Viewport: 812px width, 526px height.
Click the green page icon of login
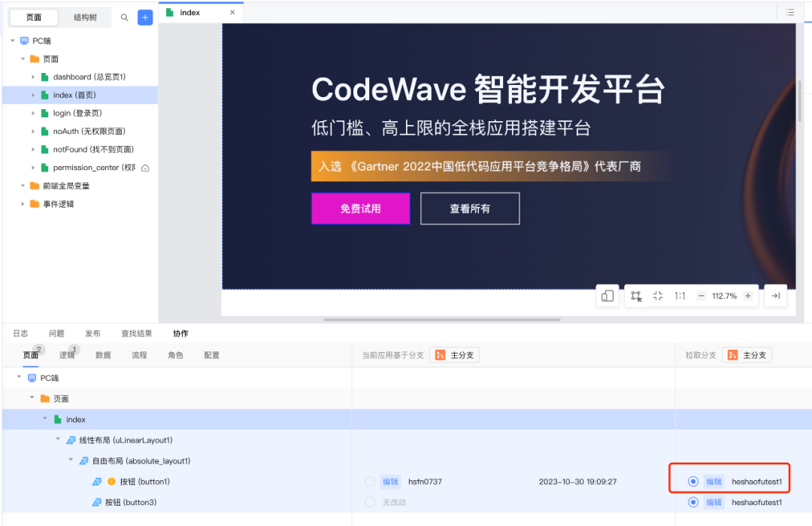pyautogui.click(x=45, y=114)
